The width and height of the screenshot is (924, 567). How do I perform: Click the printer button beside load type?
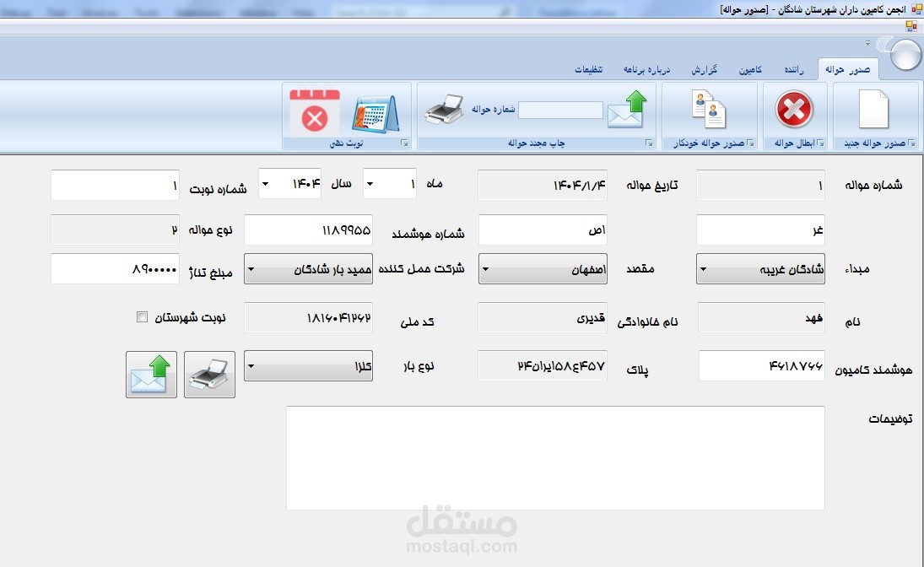pyautogui.click(x=209, y=375)
